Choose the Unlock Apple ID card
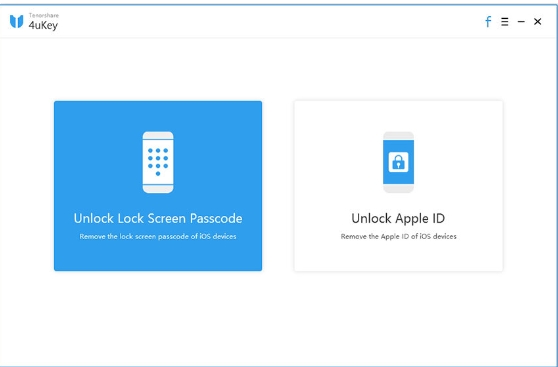The height and width of the screenshot is (367, 558). point(398,186)
